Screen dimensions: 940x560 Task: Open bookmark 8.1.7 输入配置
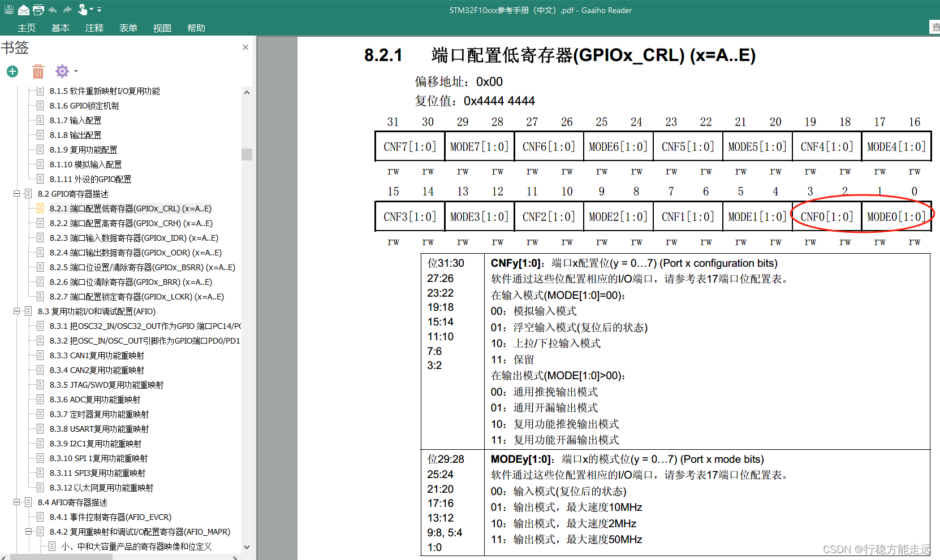point(75,120)
